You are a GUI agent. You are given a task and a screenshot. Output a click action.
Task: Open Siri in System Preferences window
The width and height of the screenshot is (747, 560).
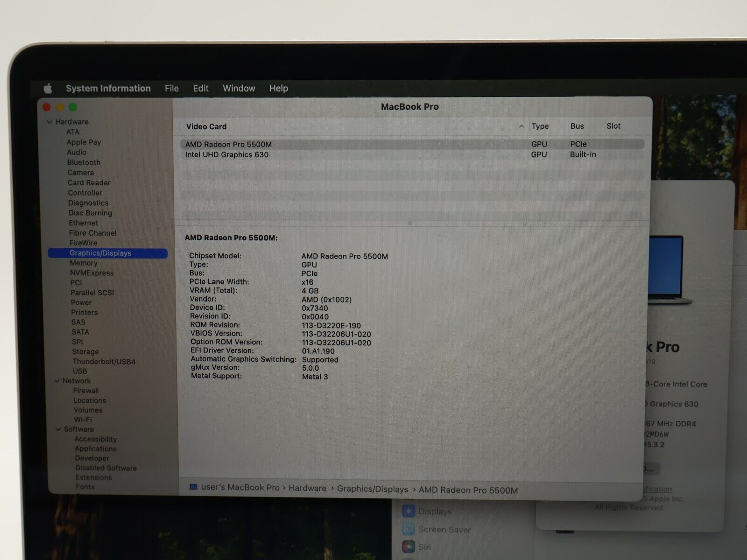tap(424, 547)
